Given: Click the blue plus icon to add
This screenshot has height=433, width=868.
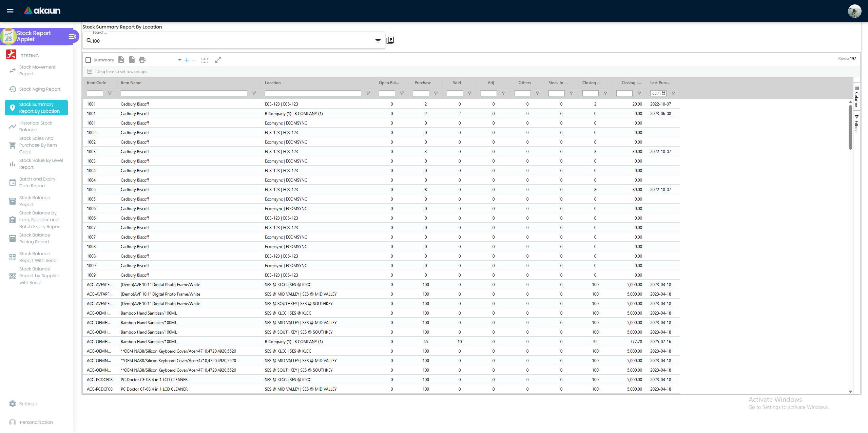Looking at the screenshot, I should (187, 60).
